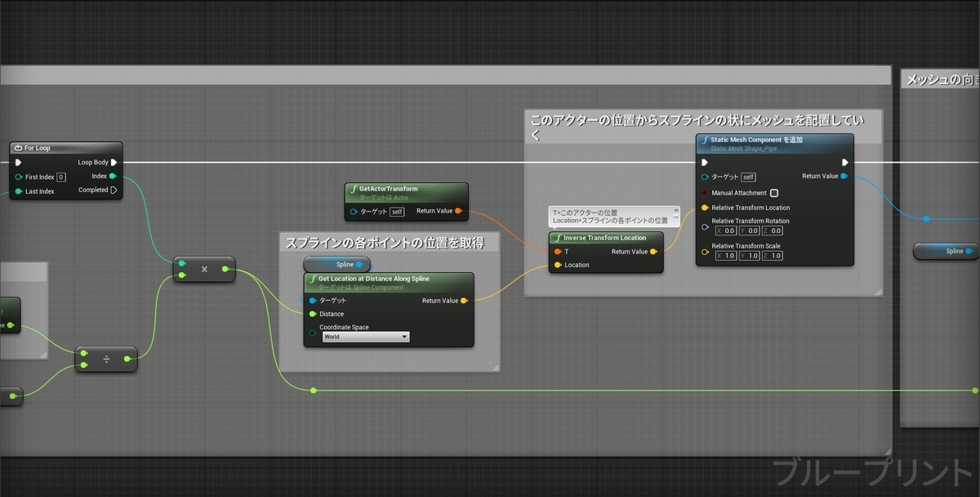Click the Distance input pin
Image resolution: width=980 pixels, height=497 pixels.
coord(313,314)
